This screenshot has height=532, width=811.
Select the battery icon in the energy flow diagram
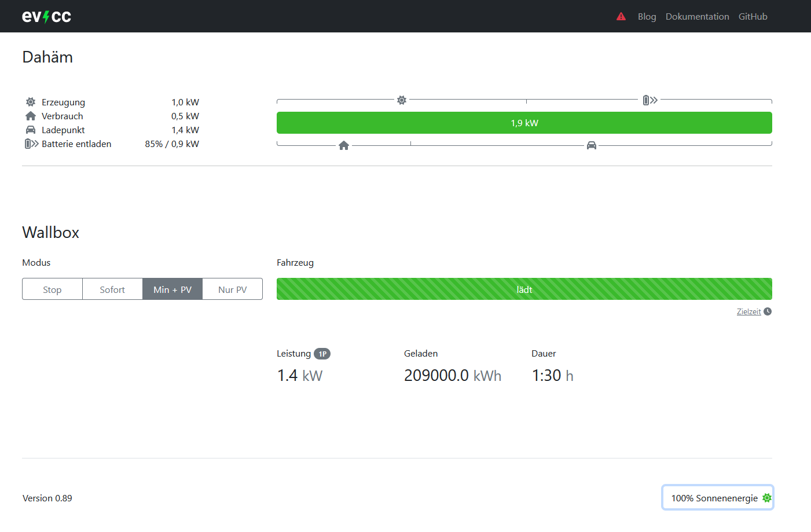649,100
